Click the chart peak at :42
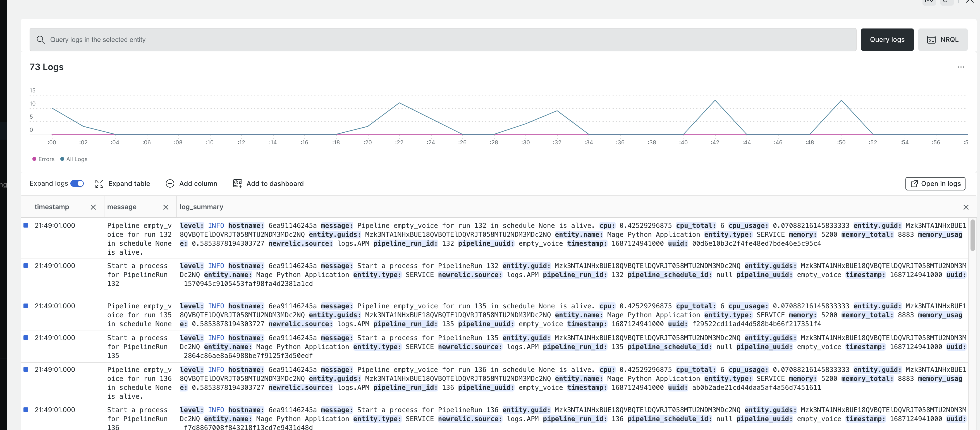 pyautogui.click(x=715, y=101)
